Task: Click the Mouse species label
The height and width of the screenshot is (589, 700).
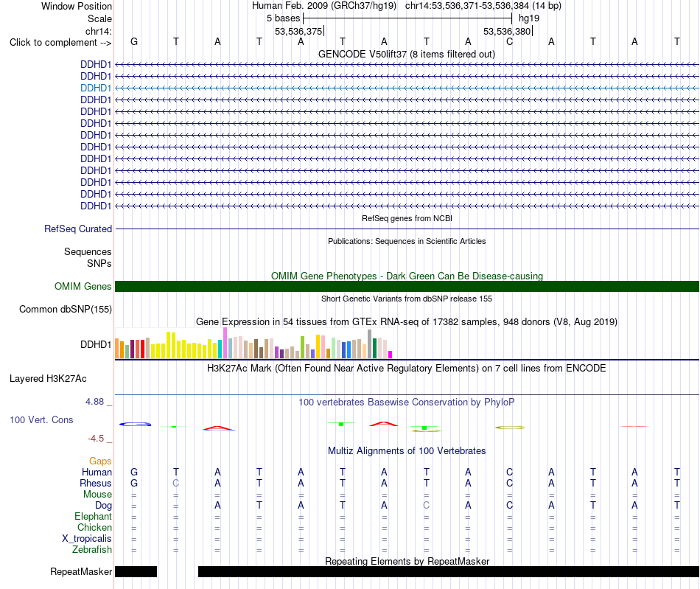Action: tap(97, 495)
